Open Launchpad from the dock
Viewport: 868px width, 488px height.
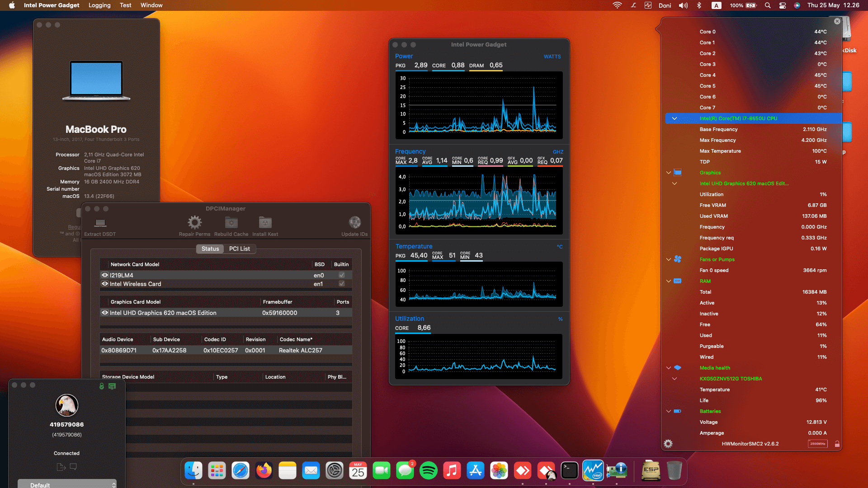pyautogui.click(x=217, y=471)
